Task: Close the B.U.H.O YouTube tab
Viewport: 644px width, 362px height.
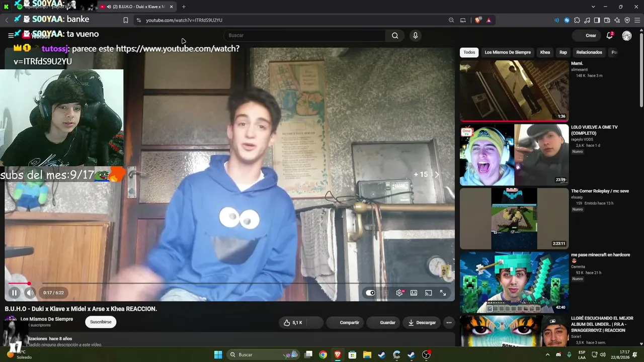Action: pyautogui.click(x=172, y=7)
